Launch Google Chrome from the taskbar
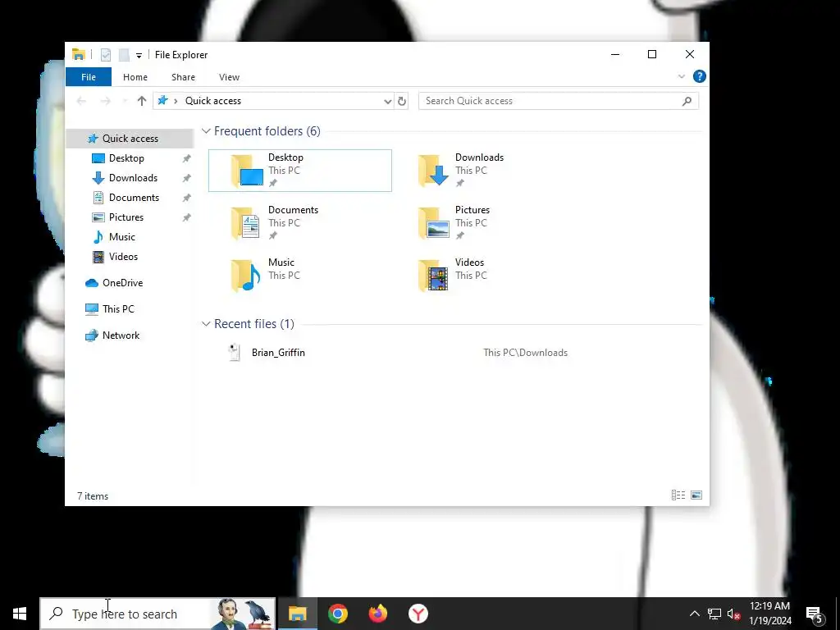This screenshot has height=630, width=840. tap(337, 614)
